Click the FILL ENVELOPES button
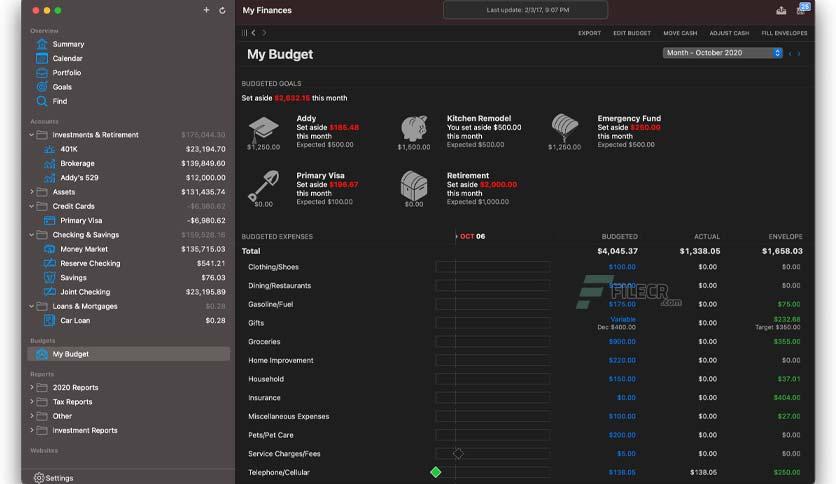This screenshot has width=836, height=484. point(784,33)
